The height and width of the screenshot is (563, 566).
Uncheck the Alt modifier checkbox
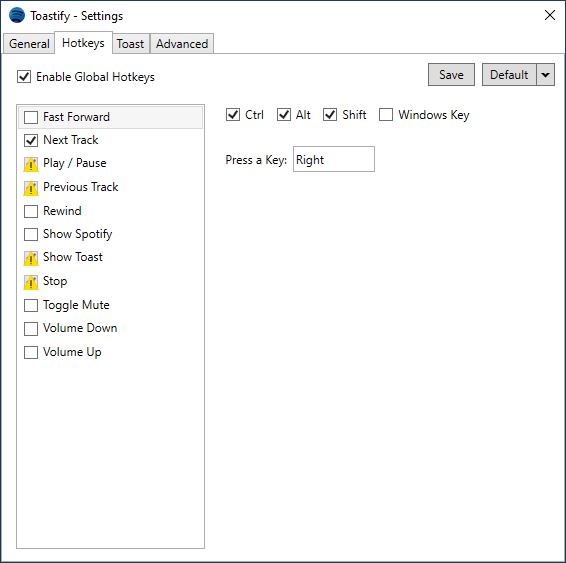(x=284, y=115)
